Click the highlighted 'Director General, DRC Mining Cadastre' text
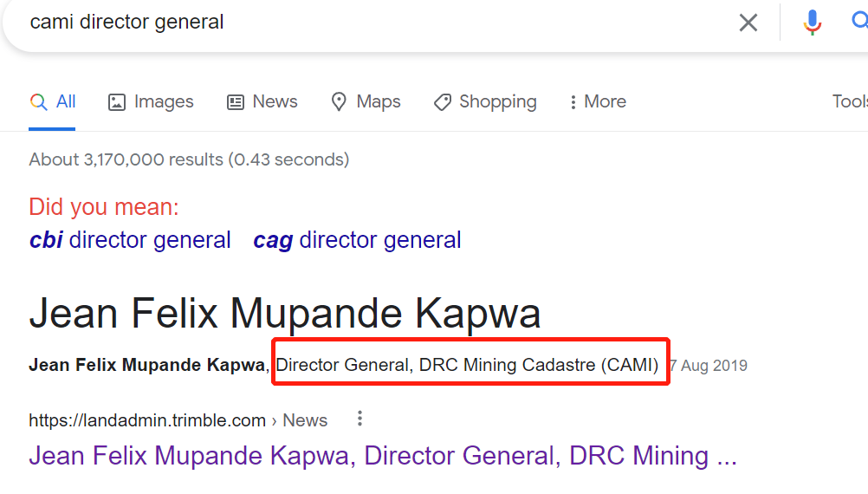868x494 pixels. [467, 365]
